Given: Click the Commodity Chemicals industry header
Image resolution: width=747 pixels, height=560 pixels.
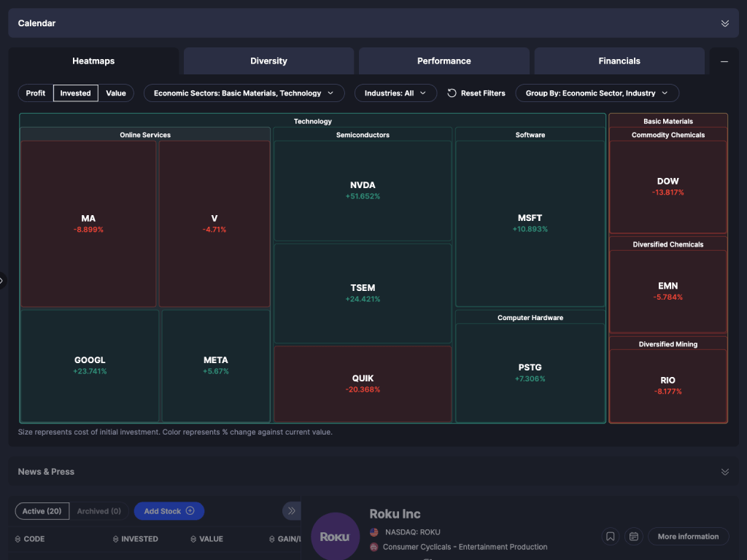Looking at the screenshot, I should (x=668, y=135).
